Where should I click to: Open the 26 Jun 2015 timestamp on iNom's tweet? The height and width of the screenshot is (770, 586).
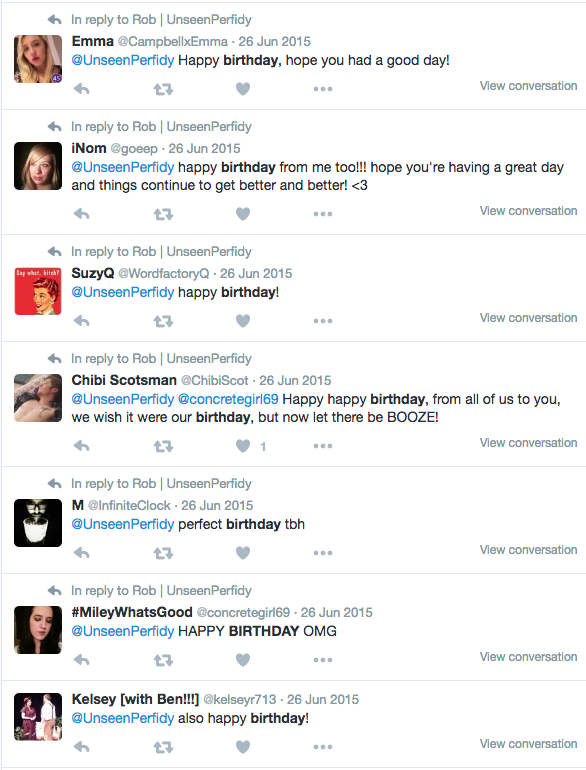204,148
